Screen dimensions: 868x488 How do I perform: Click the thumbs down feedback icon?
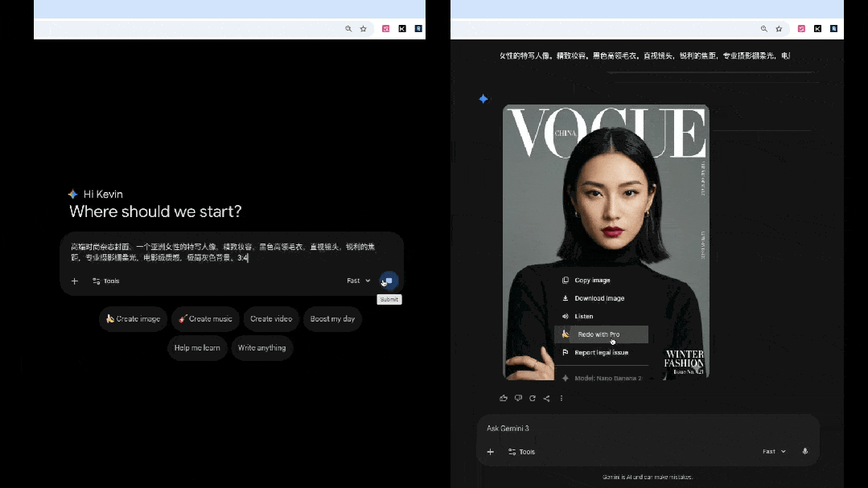pyautogui.click(x=518, y=398)
